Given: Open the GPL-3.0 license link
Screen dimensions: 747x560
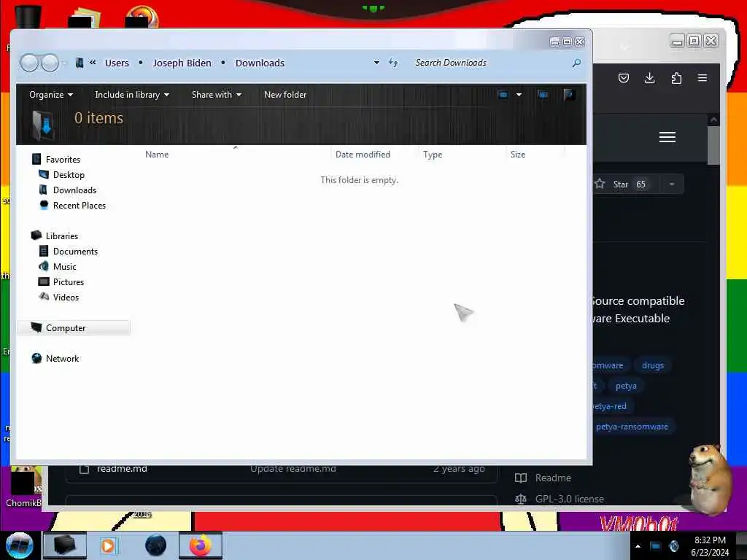Looking at the screenshot, I should (x=560, y=499).
